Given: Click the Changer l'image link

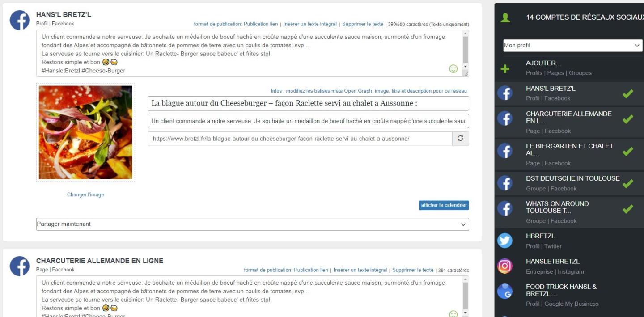Looking at the screenshot, I should (x=85, y=195).
